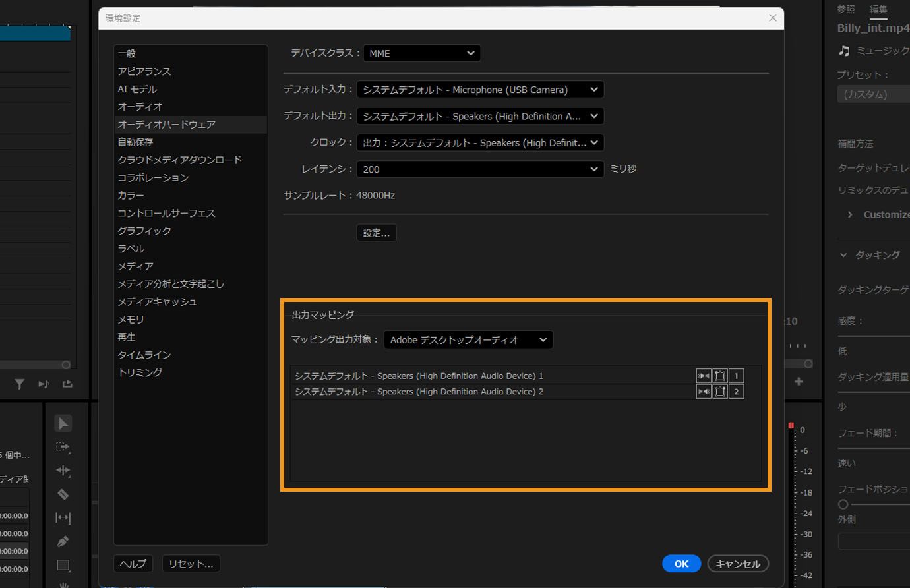Click the plus icon beside the timeline
The width and height of the screenshot is (910, 588).
click(x=799, y=382)
